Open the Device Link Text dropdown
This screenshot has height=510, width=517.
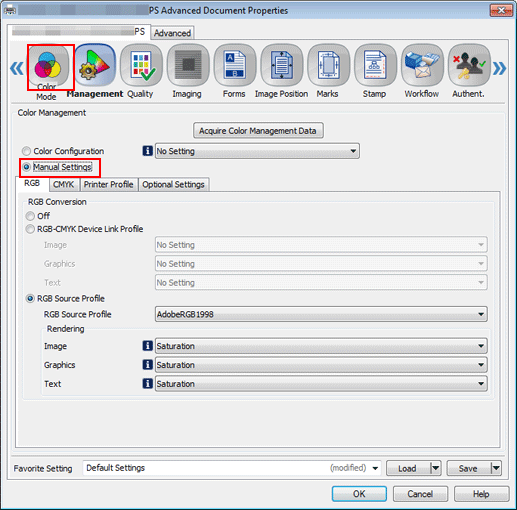coord(321,283)
